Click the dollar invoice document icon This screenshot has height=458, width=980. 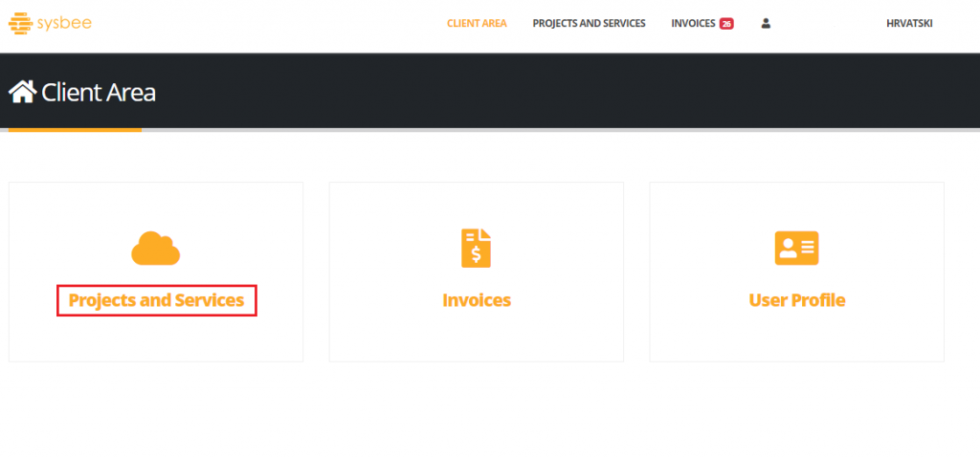pos(476,249)
